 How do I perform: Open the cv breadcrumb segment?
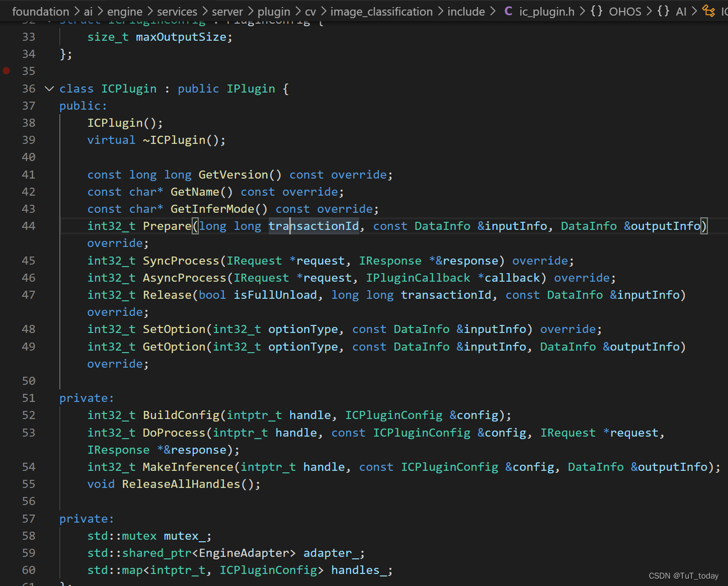click(x=311, y=11)
